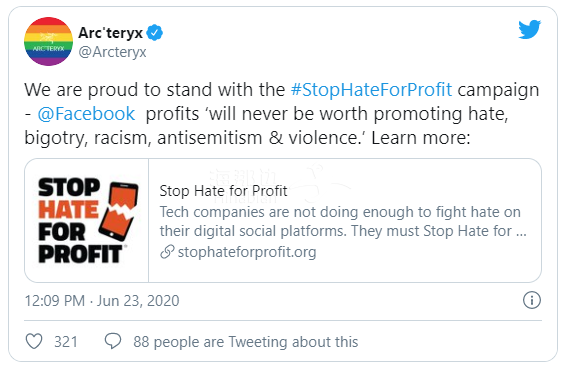
Task: Open the 12:09 PM · Jun 23, 2020 timestamp
Action: point(102,301)
